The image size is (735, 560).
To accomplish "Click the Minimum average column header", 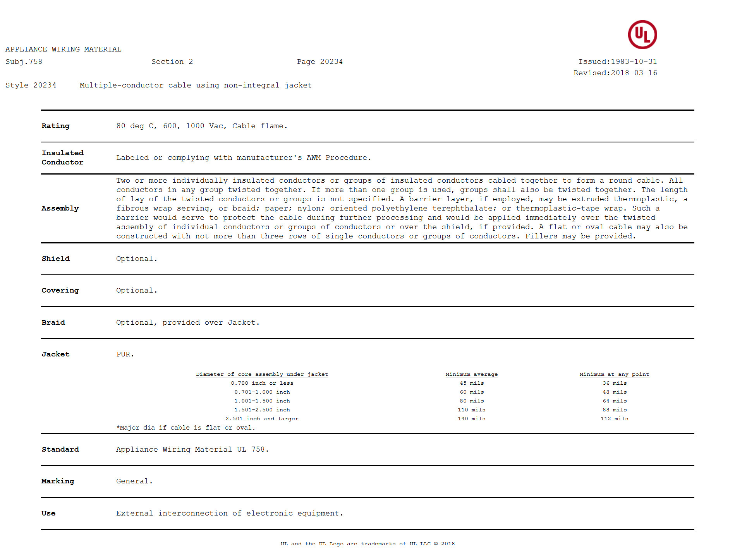I will [471, 374].
